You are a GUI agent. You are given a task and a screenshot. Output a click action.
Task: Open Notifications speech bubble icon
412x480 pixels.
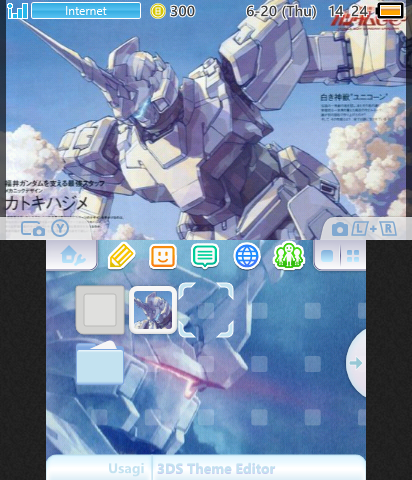tap(205, 256)
